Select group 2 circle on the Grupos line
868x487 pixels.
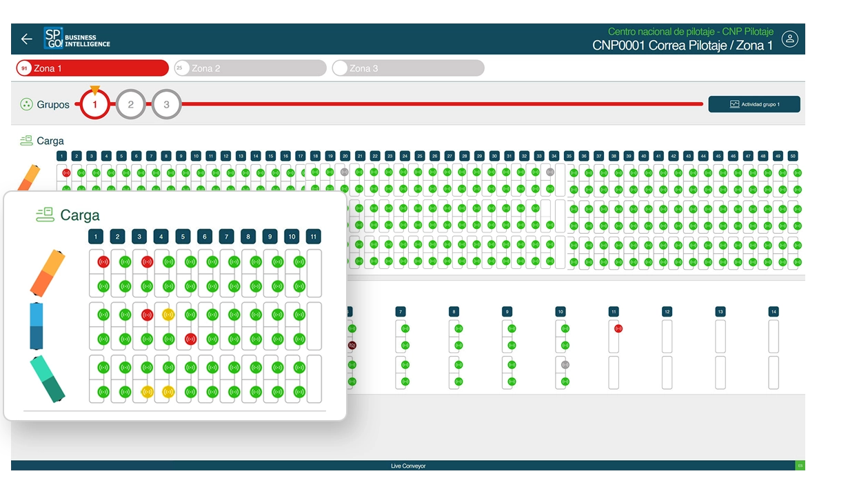(131, 105)
